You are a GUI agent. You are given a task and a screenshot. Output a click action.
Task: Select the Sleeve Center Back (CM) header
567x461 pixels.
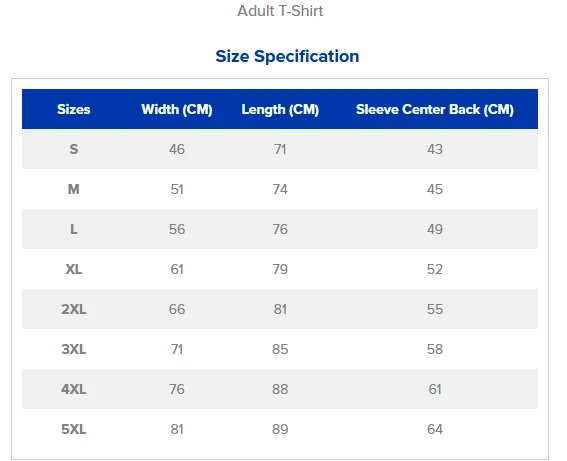pos(435,109)
